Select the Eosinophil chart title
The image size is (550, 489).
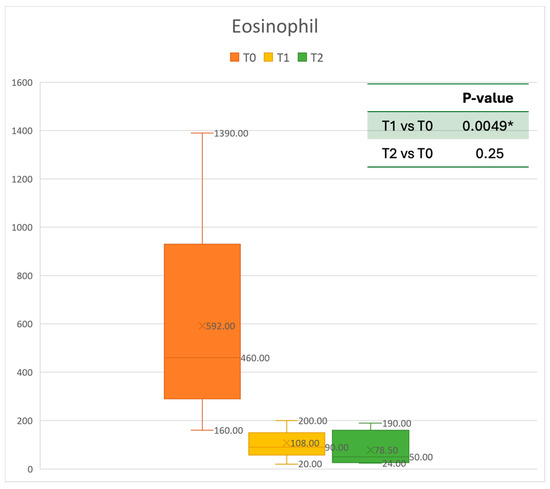pyautogui.click(x=275, y=27)
